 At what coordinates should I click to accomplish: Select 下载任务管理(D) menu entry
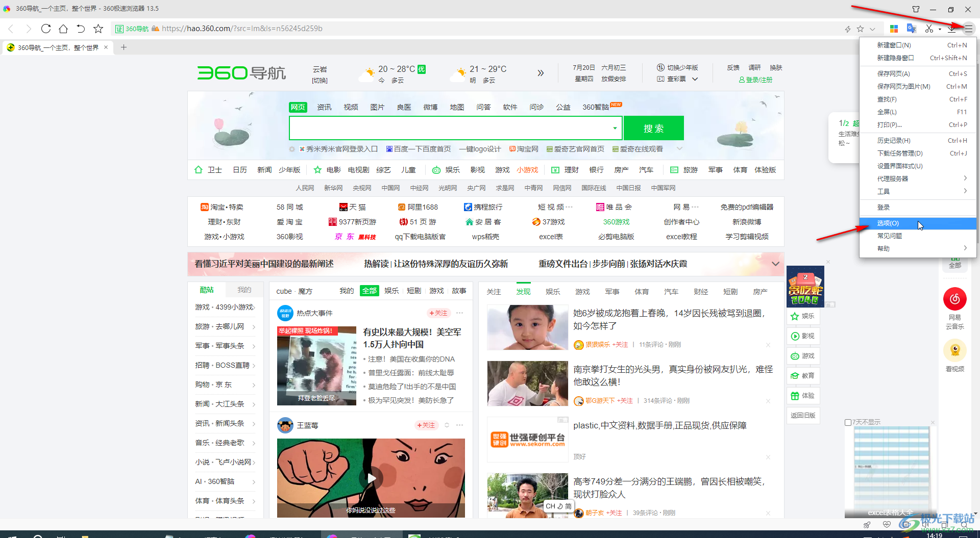point(918,153)
